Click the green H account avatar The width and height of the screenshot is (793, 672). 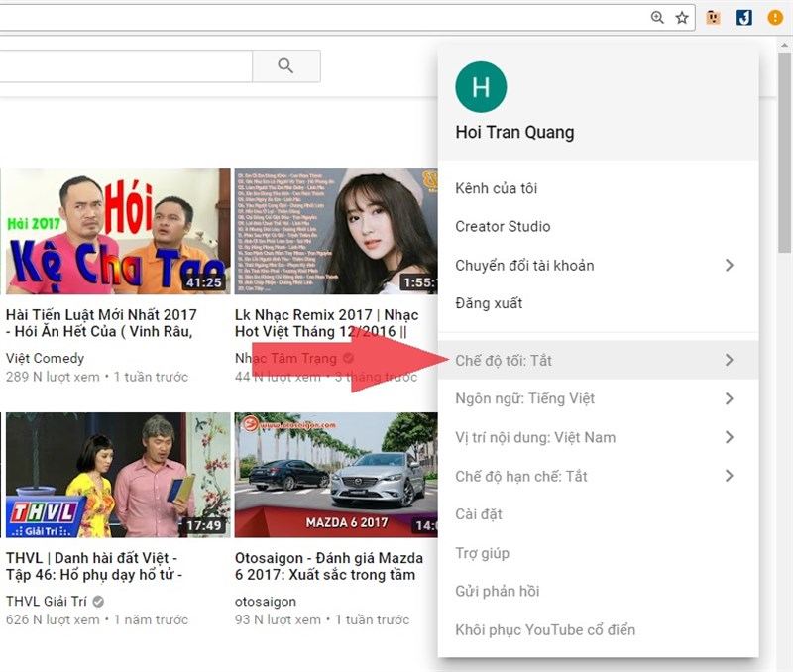(481, 86)
